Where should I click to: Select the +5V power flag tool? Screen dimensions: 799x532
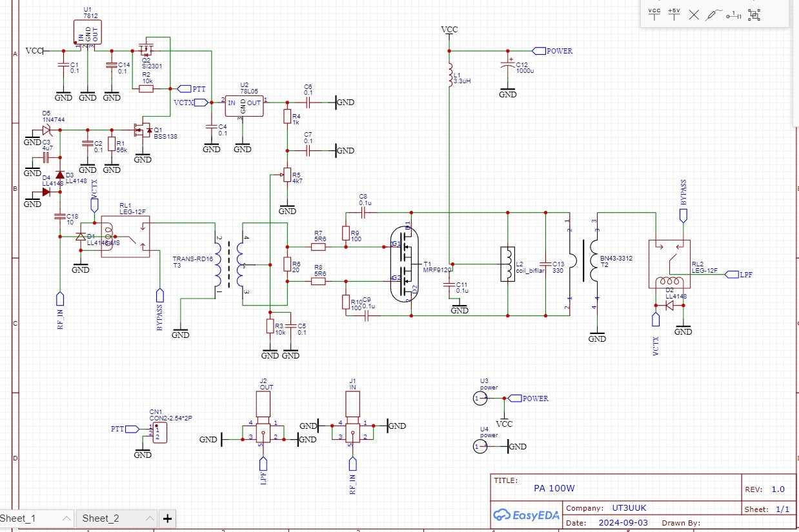click(674, 14)
